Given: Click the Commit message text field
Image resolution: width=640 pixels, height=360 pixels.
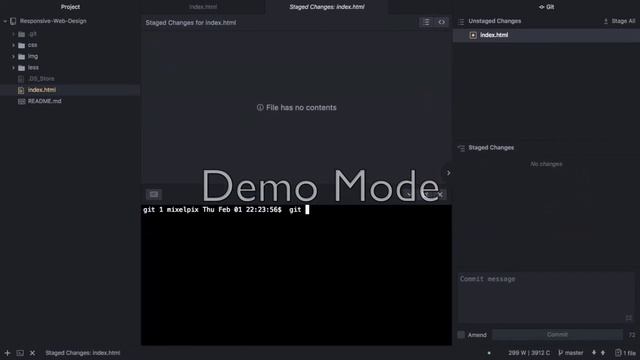Looking at the screenshot, I should (546, 298).
